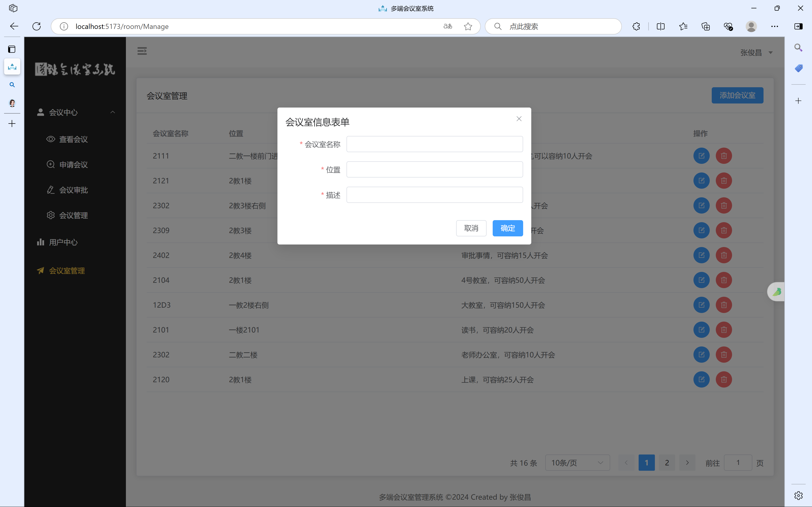Image resolution: width=812 pixels, height=507 pixels.
Task: Edit meeting room 2111 row
Action: click(701, 156)
